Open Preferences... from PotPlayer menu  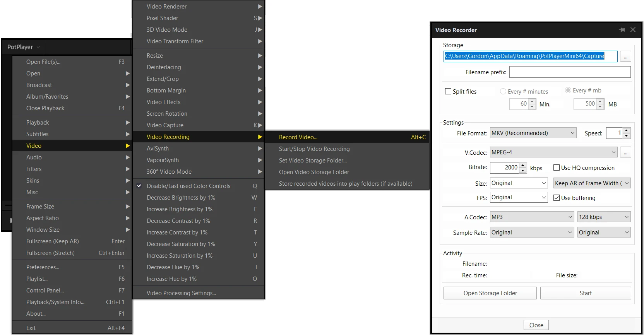[72, 267]
